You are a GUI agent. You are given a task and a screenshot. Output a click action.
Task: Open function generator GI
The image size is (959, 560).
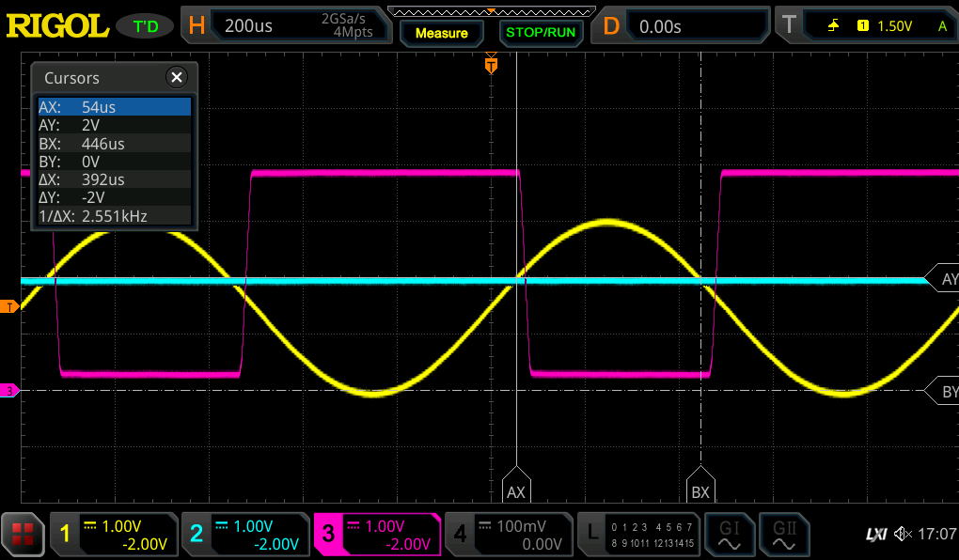[x=729, y=535]
